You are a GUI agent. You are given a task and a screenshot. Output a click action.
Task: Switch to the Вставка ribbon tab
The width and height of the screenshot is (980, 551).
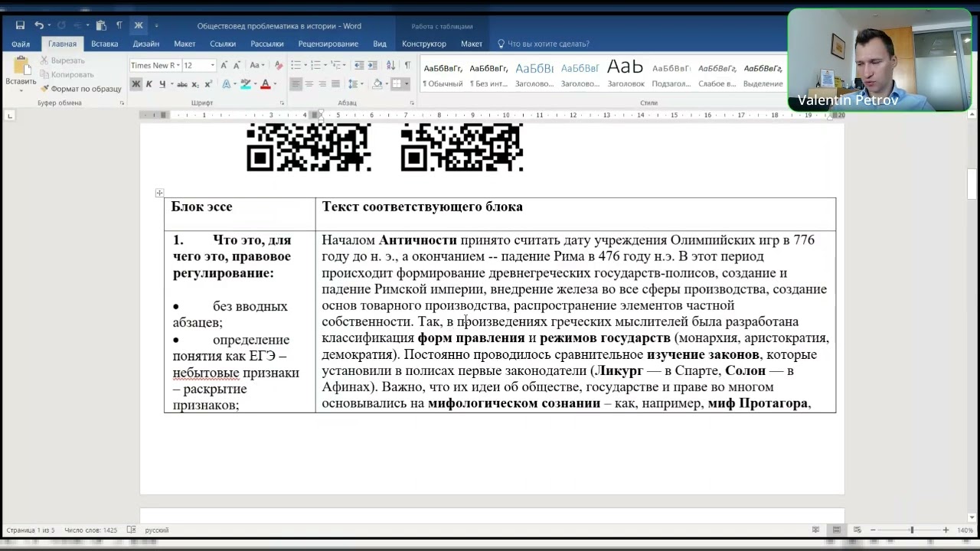tap(105, 44)
